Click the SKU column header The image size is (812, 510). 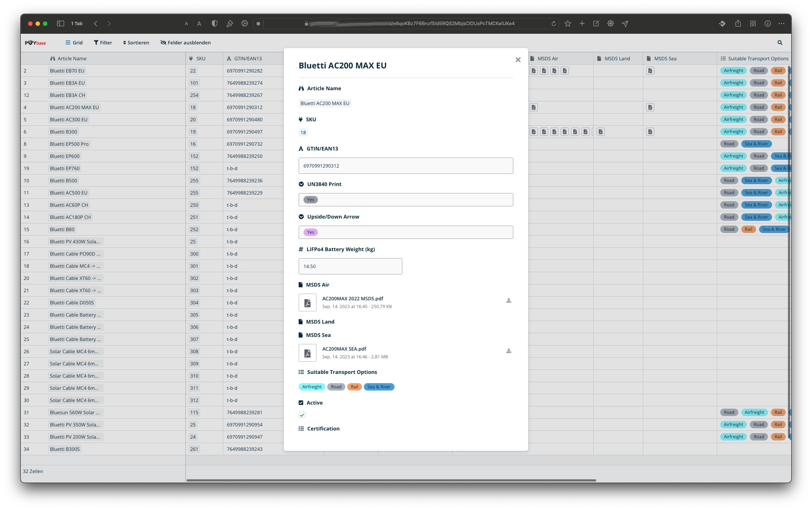pos(204,58)
